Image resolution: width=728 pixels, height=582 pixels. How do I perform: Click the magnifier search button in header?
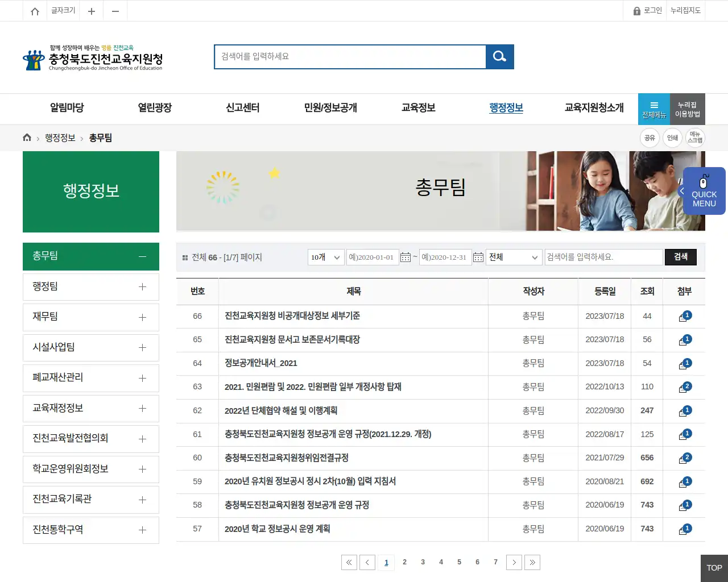point(500,56)
